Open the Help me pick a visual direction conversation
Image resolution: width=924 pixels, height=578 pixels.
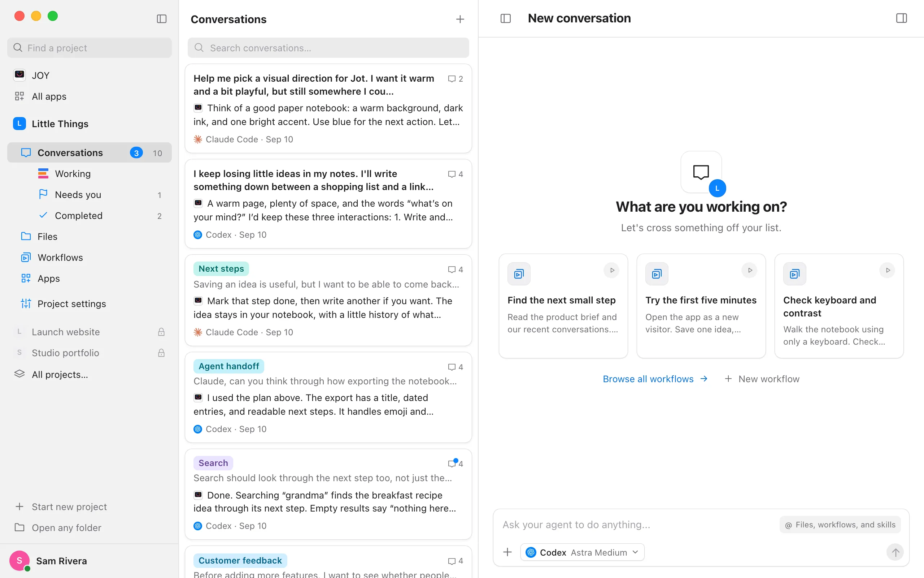[x=328, y=109]
